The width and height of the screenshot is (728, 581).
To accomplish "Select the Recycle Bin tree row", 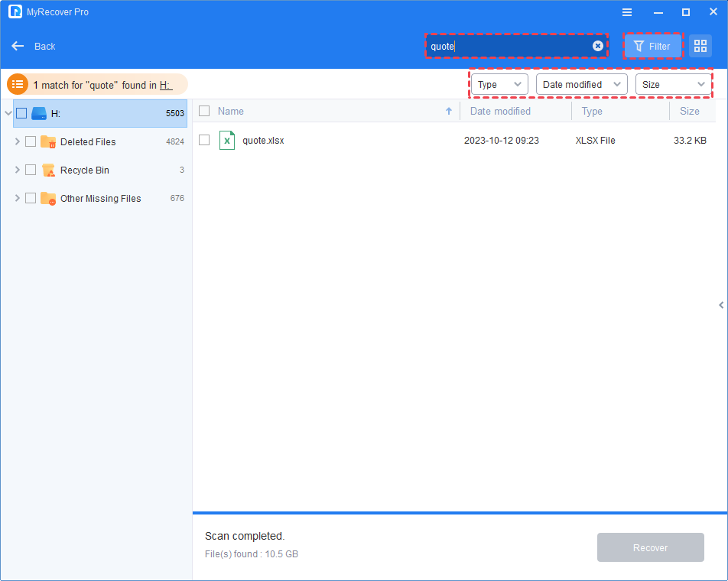I will (x=100, y=170).
